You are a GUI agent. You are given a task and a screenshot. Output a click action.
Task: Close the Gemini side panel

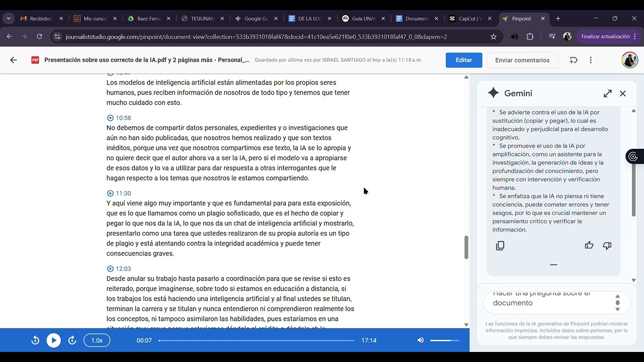point(623,94)
